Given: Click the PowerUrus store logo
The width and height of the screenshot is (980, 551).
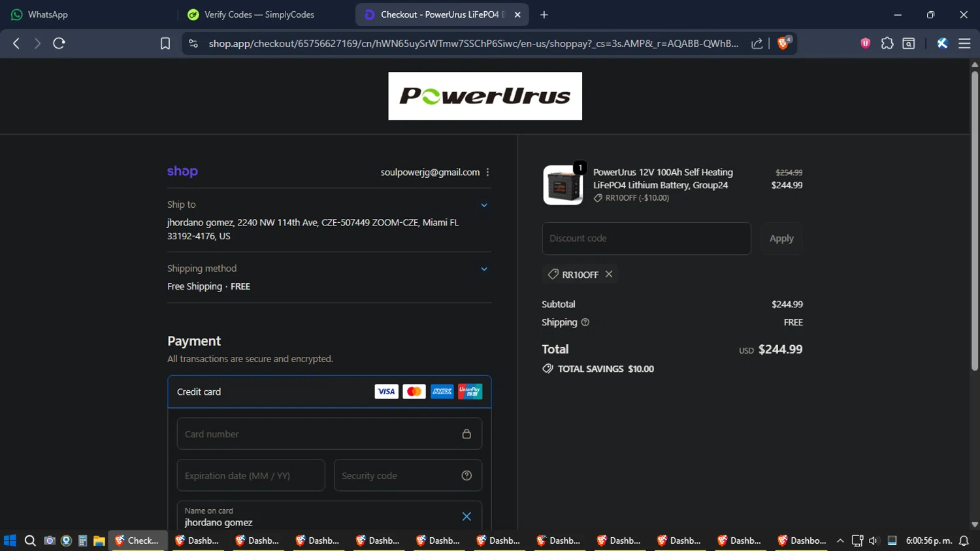Looking at the screenshot, I should pos(485,96).
